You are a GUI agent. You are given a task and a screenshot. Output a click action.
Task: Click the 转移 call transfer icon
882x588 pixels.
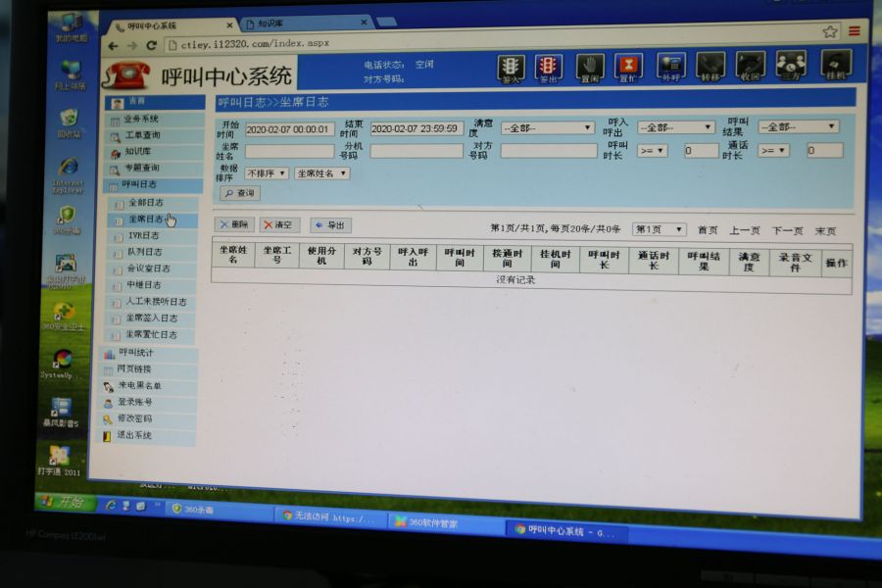pyautogui.click(x=710, y=66)
